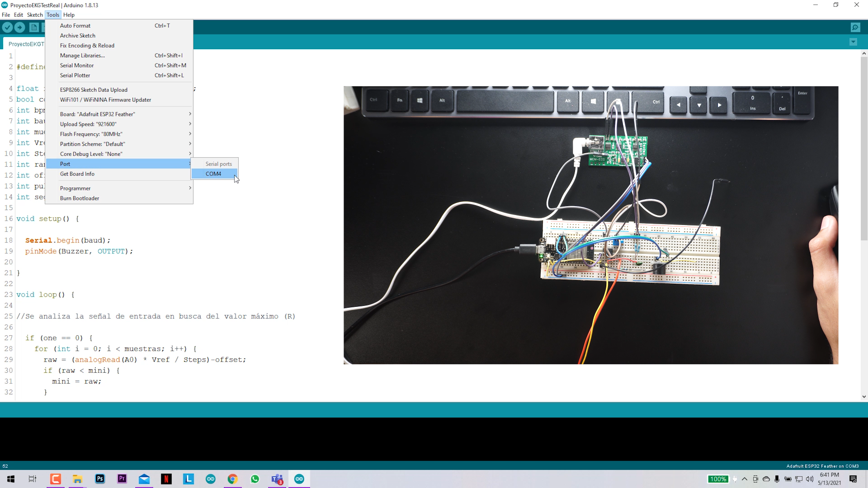Screen dimensions: 868x488
Task: Open the Serial Monitor magnifier icon
Action: (x=856, y=27)
